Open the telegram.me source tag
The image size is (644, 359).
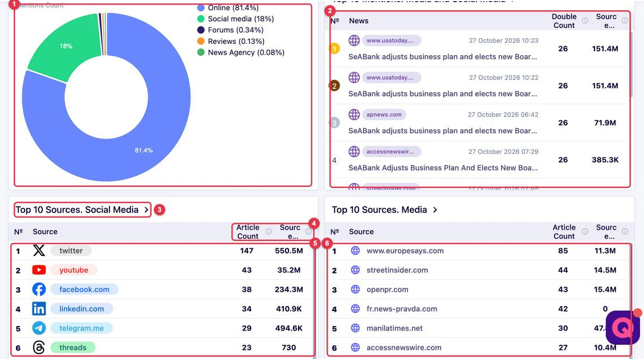[81, 328]
